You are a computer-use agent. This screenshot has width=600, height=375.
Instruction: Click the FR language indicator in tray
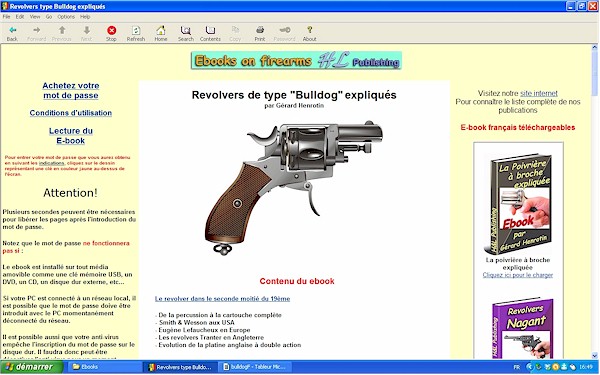coord(517,367)
